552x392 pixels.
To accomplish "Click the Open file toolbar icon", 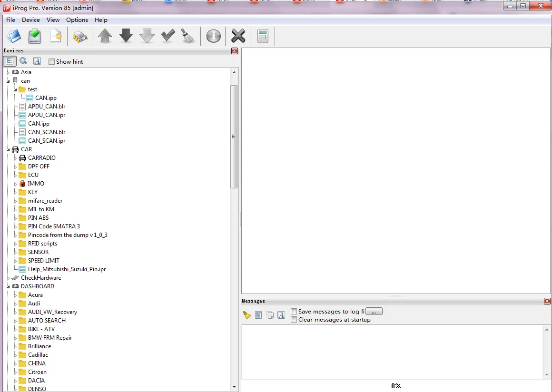I will [x=14, y=36].
